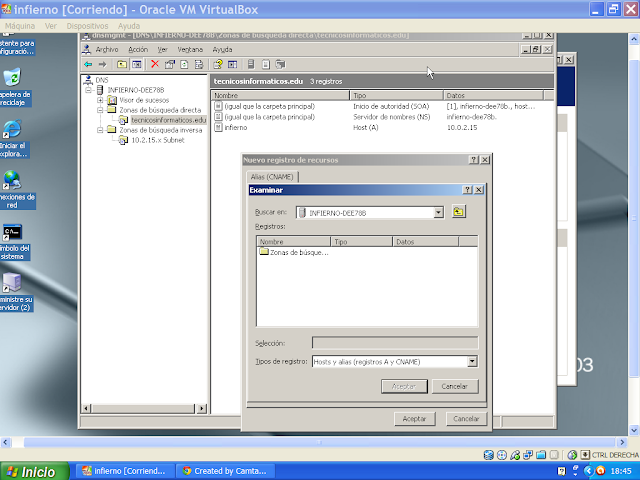Open the Ver menu in DNS console
This screenshot has height=480, width=640.
coord(162,49)
